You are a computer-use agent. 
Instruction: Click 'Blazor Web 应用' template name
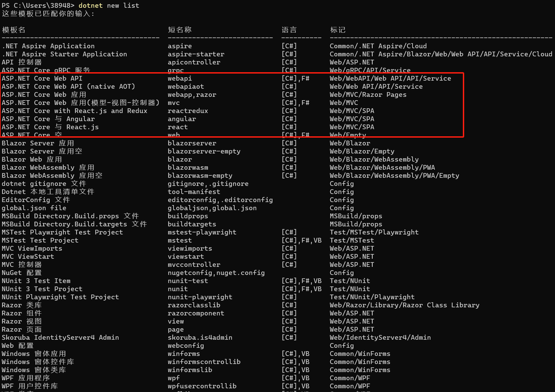[x=32, y=159]
